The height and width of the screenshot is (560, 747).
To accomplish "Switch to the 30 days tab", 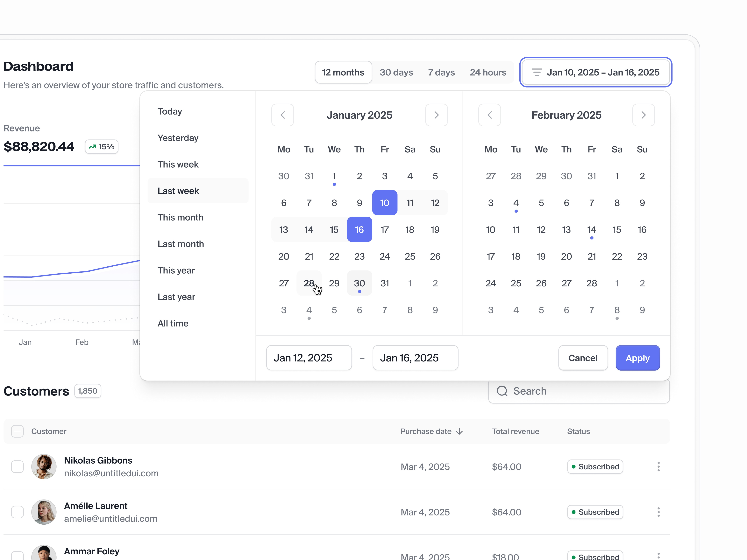I will [x=396, y=72].
